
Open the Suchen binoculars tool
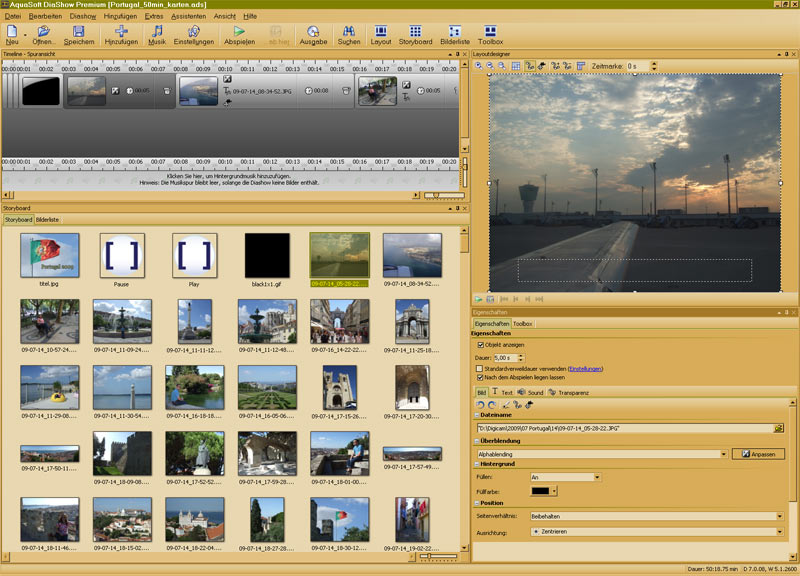[x=348, y=32]
